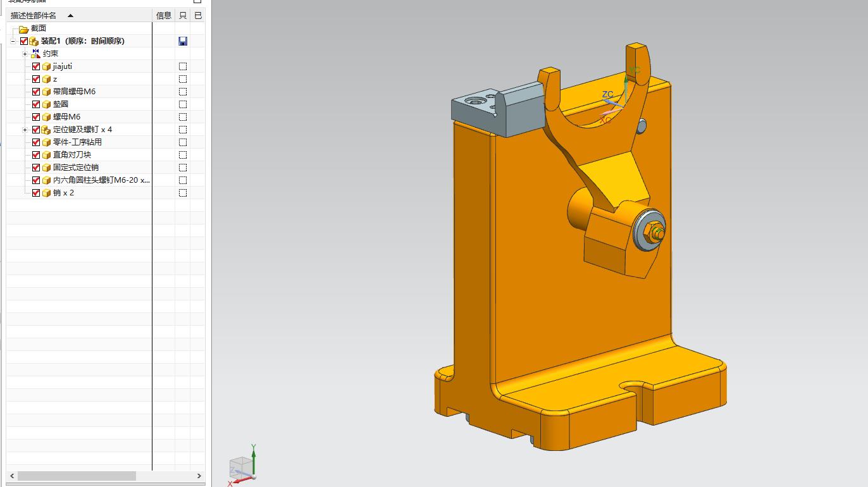This screenshot has height=487, width=868.
Task: Click the 带肩螺母M6 component cube icon
Action: [46, 92]
